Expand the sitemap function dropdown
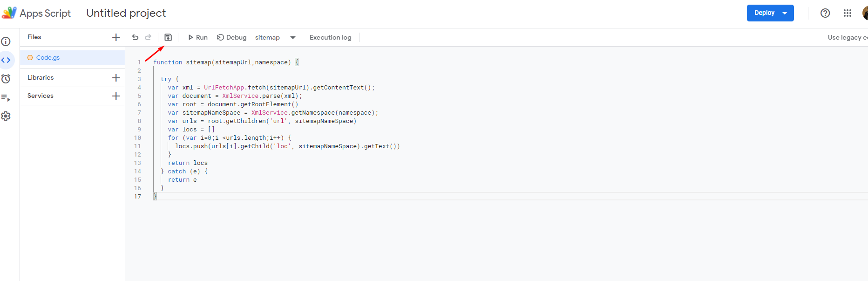Screen dimensions: 868x281 pos(292,38)
